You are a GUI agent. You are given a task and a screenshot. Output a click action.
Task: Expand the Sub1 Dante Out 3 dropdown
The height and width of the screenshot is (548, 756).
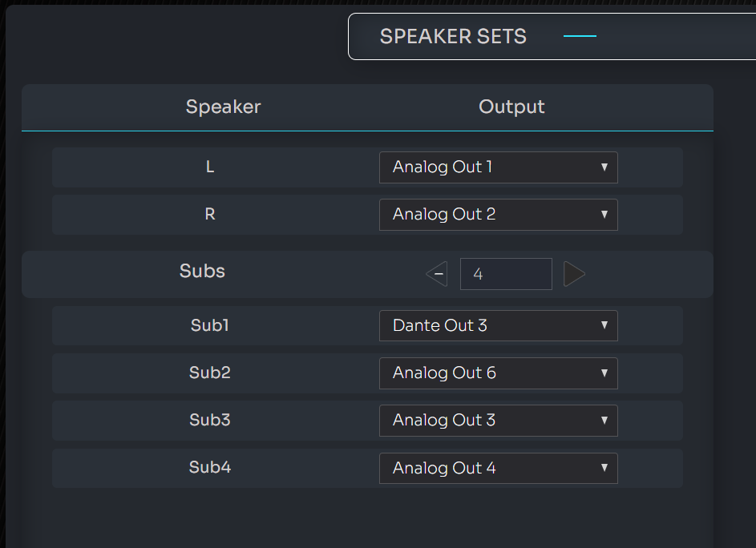498,326
